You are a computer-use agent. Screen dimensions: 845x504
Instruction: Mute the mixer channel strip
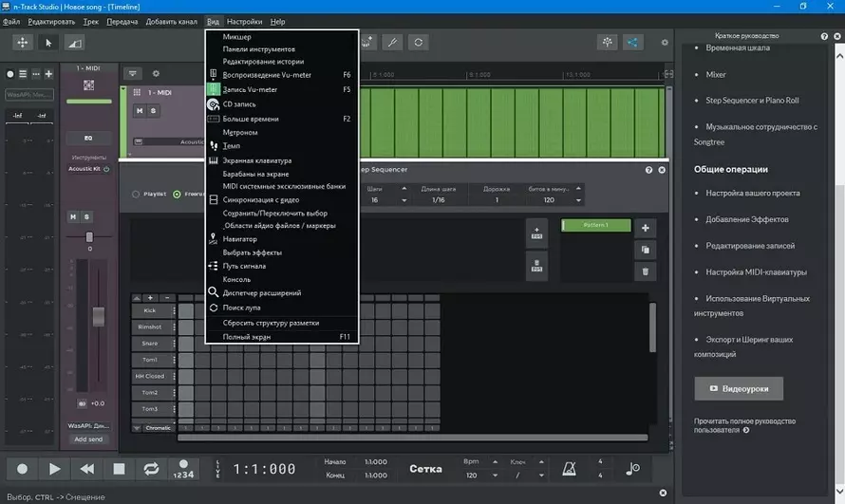pyautogui.click(x=73, y=216)
